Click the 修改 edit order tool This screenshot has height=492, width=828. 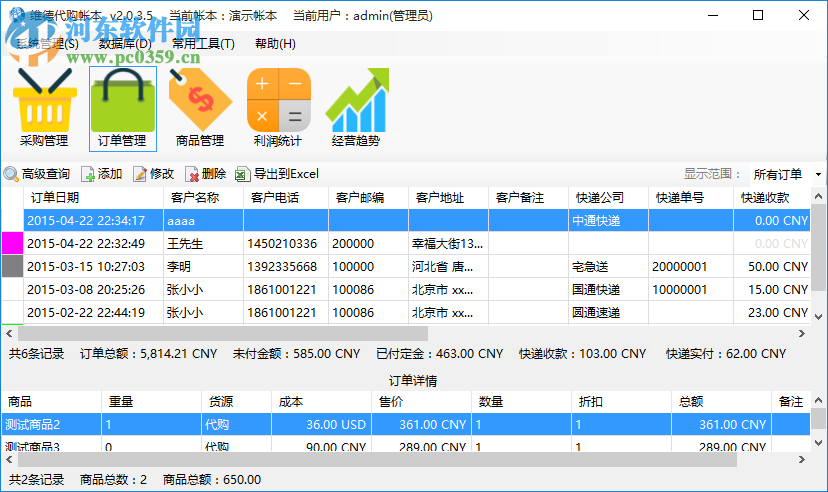(154, 174)
